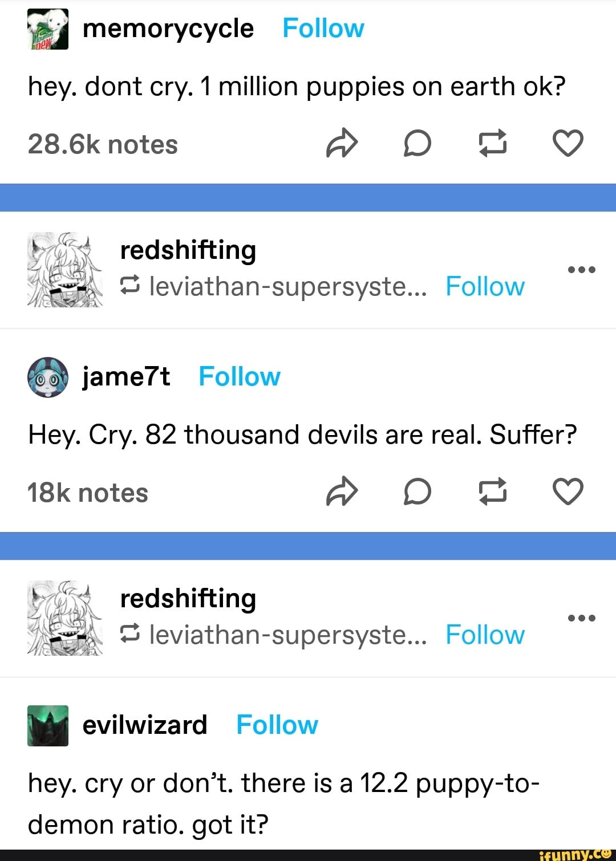Follow redshifting via the top Follow link
Viewport: 616px width, 861px height.
[x=485, y=287]
